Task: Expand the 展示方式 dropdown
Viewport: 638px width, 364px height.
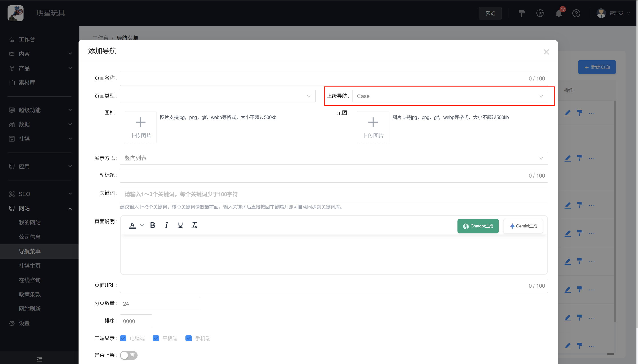Action: (333, 158)
